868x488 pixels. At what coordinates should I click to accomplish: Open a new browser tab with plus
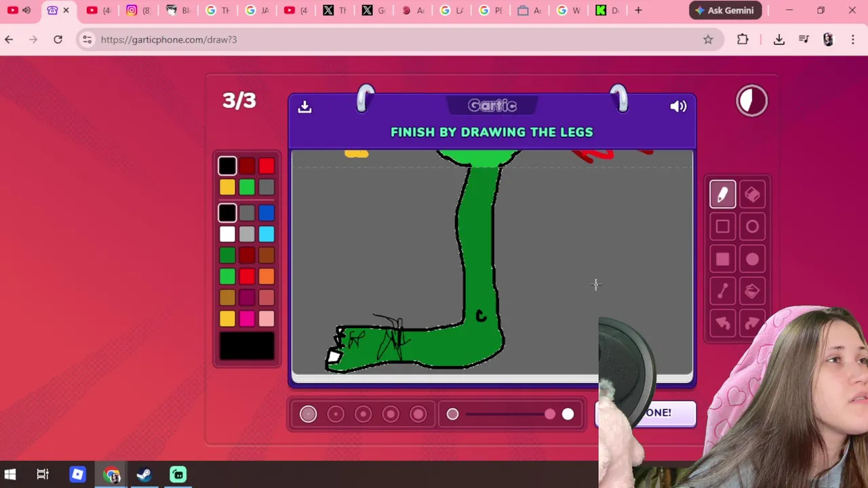tap(638, 10)
